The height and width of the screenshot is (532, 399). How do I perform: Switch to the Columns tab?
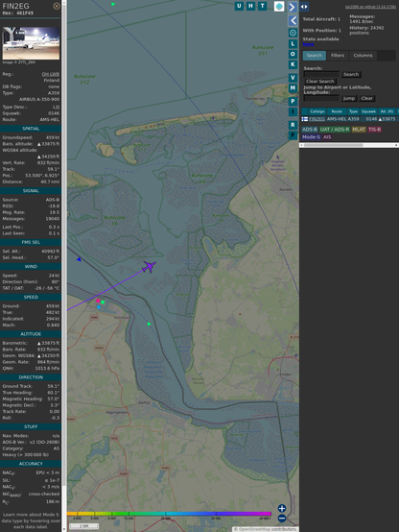[364, 56]
